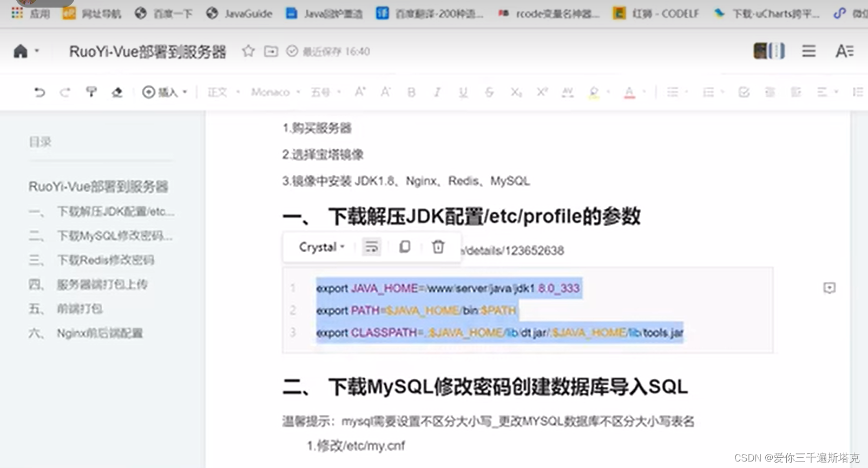
Task: Insert a bulleted list
Action: (x=673, y=92)
